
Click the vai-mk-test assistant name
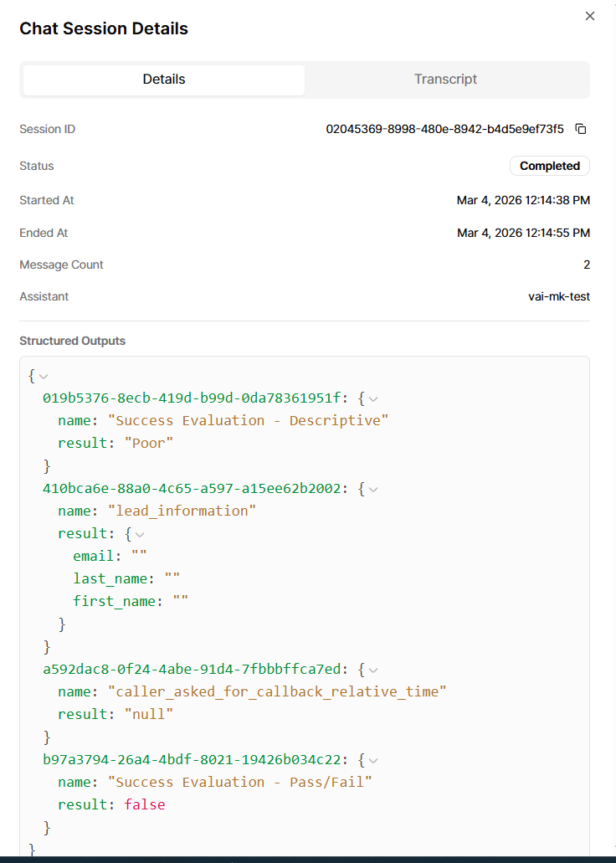(x=553, y=296)
